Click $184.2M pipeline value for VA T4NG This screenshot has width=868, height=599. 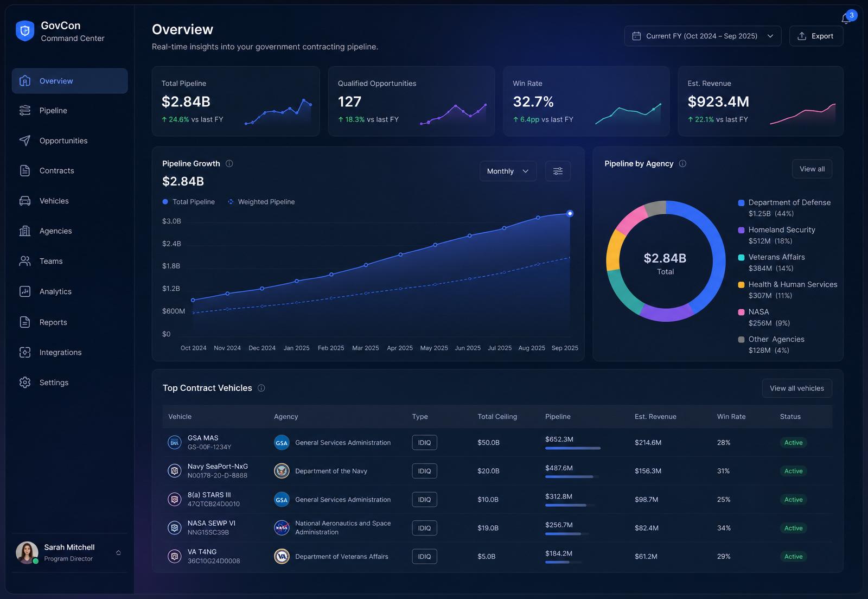coord(559,553)
